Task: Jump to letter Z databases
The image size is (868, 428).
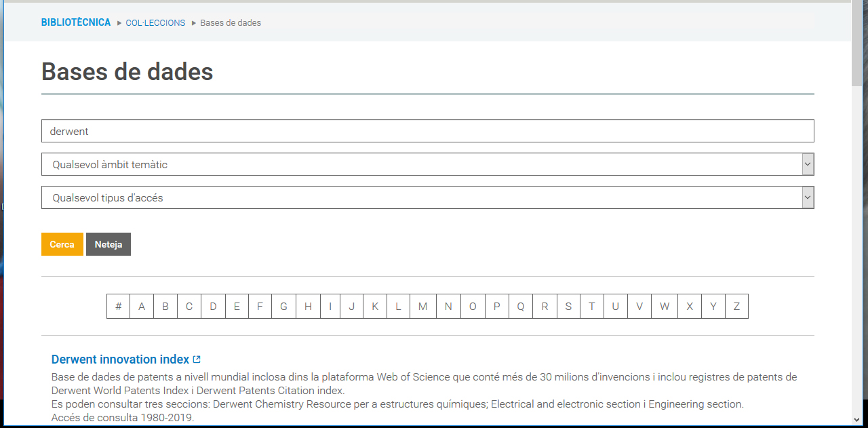Action: point(736,307)
